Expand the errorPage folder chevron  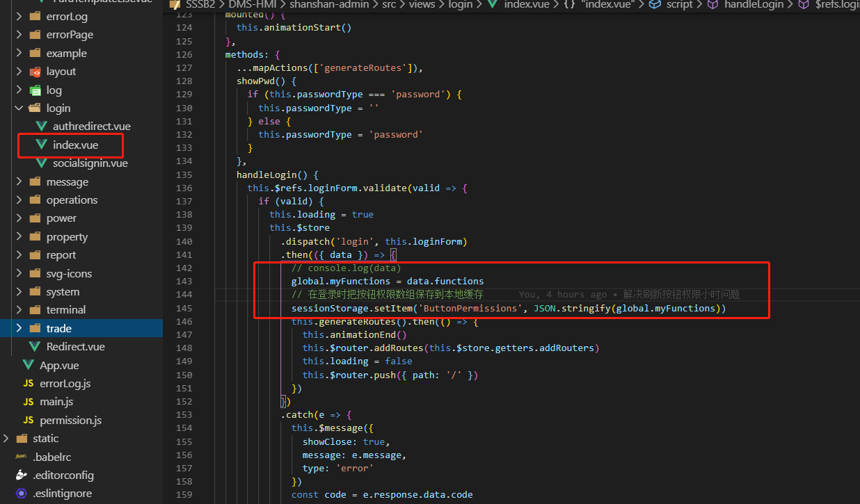point(19,35)
